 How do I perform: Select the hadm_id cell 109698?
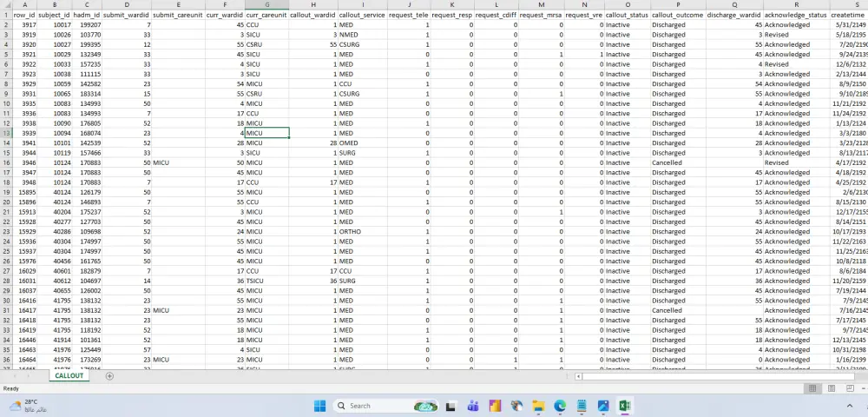click(87, 231)
